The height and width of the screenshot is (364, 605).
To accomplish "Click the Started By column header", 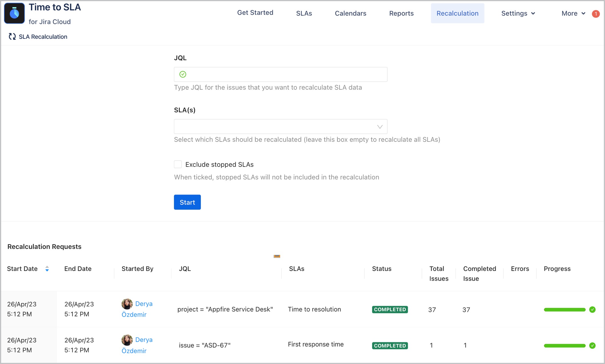I will tap(137, 269).
